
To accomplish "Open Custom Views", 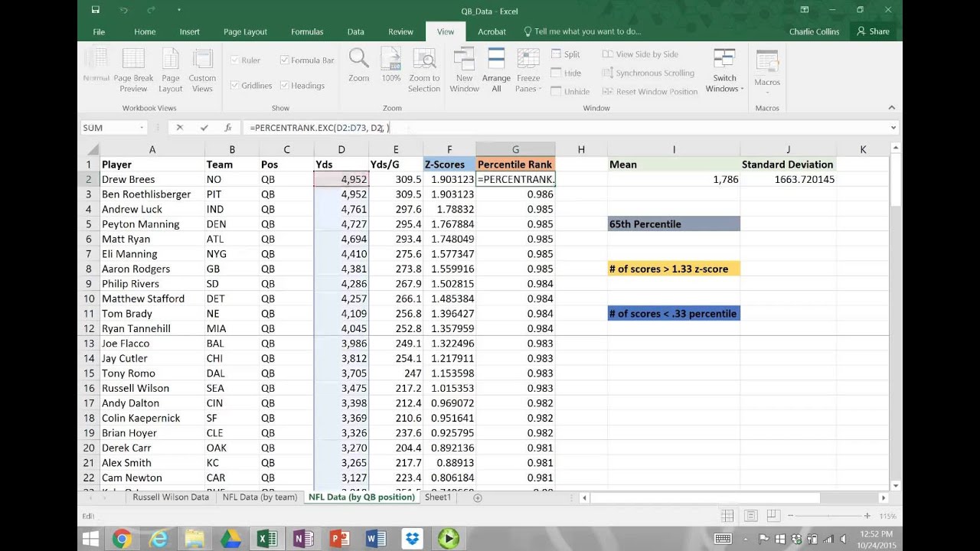I will [202, 70].
